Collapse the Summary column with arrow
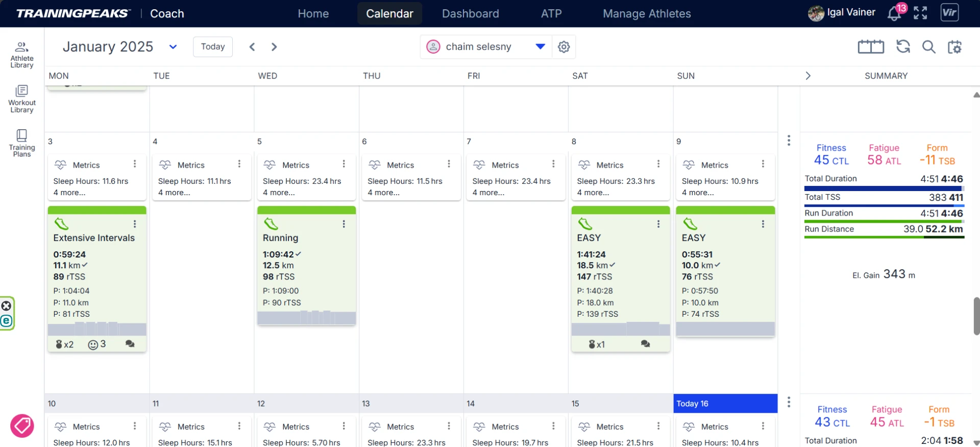The width and height of the screenshot is (980, 447). [807, 76]
